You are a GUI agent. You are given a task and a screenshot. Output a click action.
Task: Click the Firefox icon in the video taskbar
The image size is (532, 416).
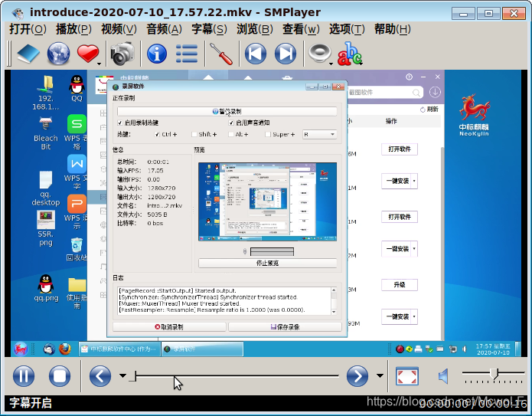(x=65, y=349)
